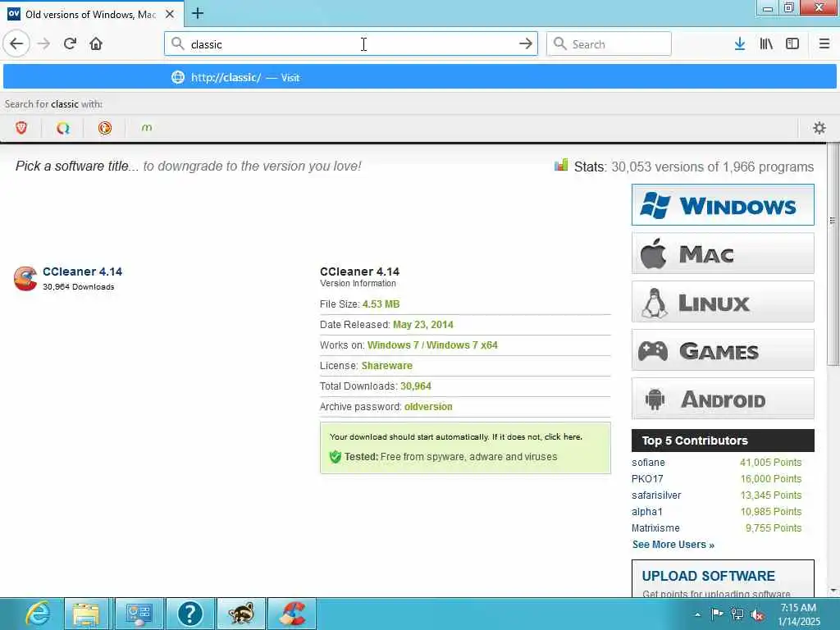Click the CCleaner 4.14 title link
Screen dimensions: 840x630
[83, 272]
